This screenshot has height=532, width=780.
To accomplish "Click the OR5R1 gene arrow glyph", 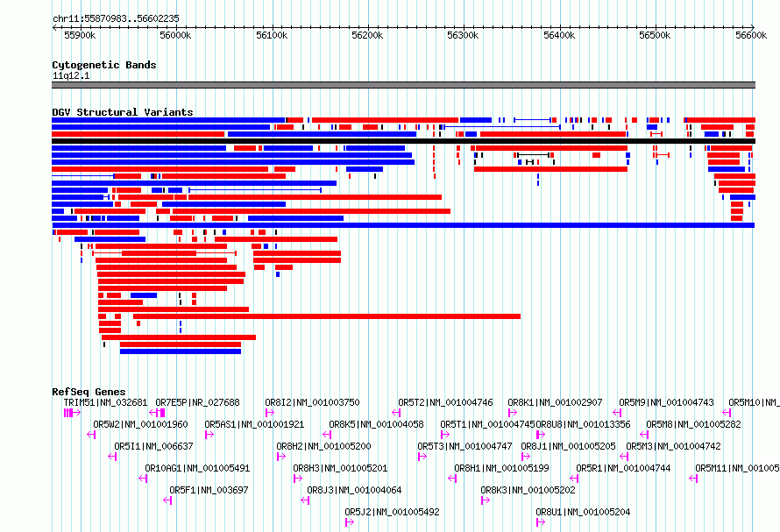I will pyautogui.click(x=574, y=479).
